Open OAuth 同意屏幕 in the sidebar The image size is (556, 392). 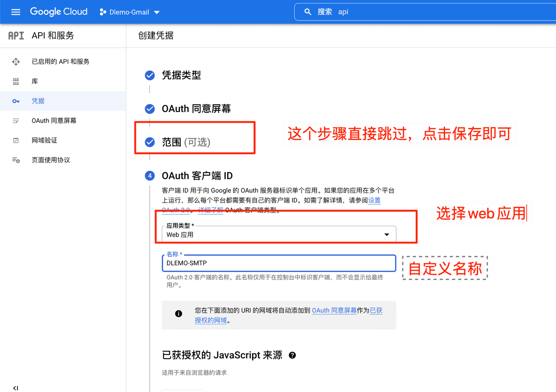pos(54,121)
